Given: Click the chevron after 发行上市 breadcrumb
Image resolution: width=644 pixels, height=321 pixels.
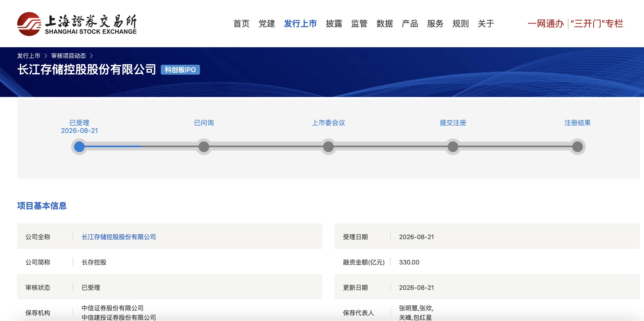Looking at the screenshot, I should point(46,56).
